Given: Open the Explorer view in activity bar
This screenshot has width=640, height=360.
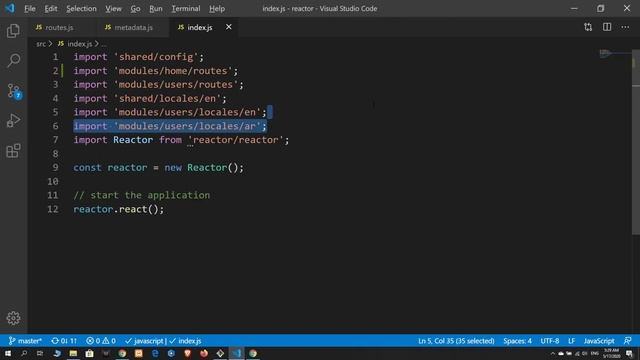Looking at the screenshot, I should [x=13, y=31].
